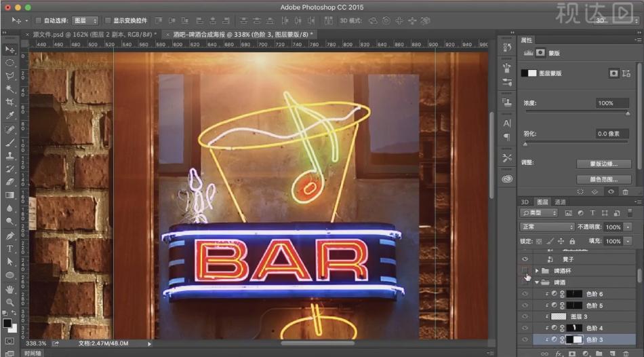Show the 啤酒杯 group visibility
This screenshot has height=357, width=644.
(x=525, y=271)
